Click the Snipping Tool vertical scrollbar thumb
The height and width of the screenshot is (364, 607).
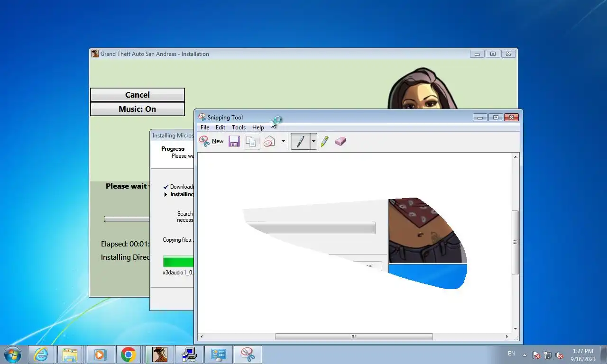(515, 242)
